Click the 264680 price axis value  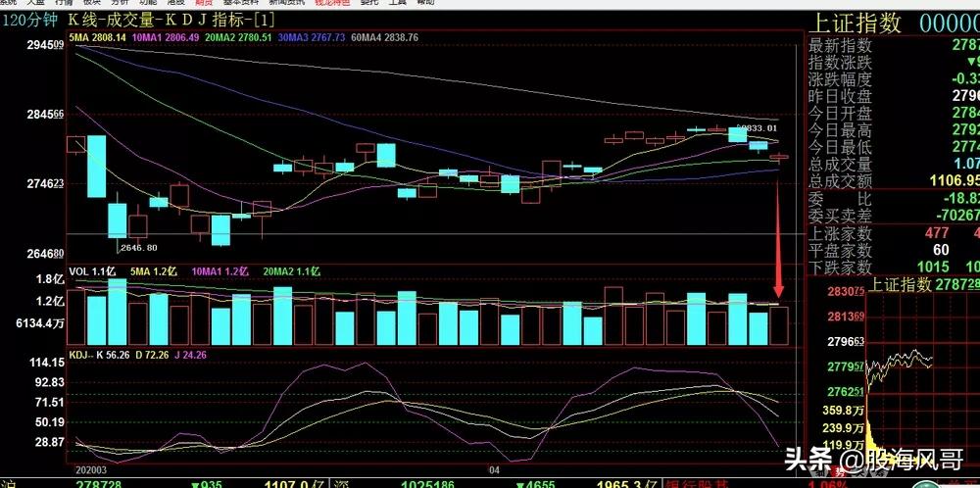tap(46, 255)
